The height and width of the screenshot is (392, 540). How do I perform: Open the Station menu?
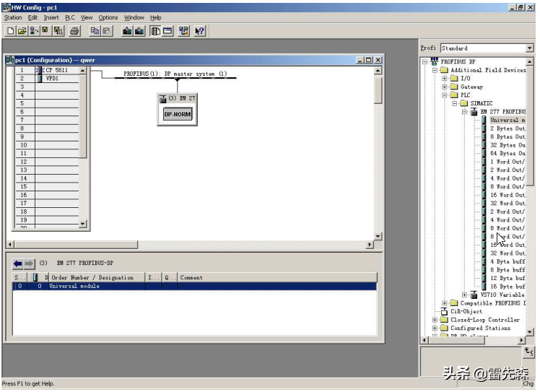tap(13, 17)
